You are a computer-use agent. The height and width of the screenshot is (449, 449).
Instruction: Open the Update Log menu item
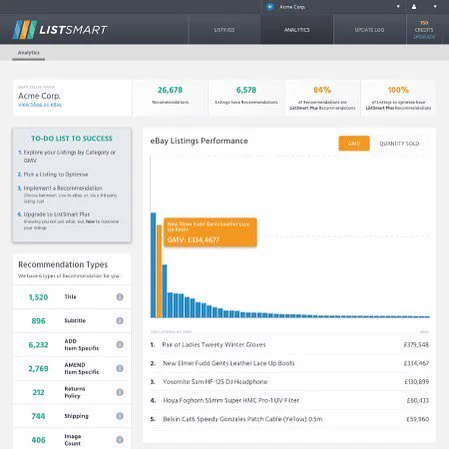(x=369, y=30)
